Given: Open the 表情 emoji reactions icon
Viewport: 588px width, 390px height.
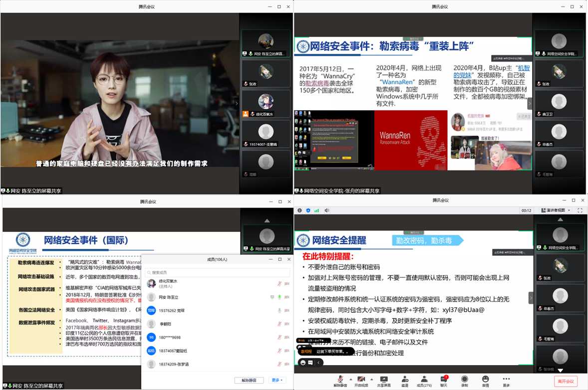Looking at the screenshot, I should 485,379.
